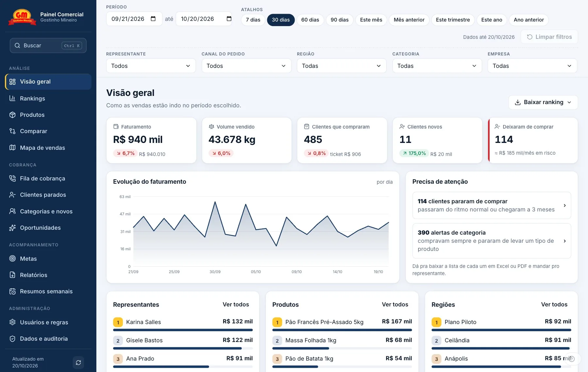
Task: Select the 7 dias shortcut
Action: point(253,20)
